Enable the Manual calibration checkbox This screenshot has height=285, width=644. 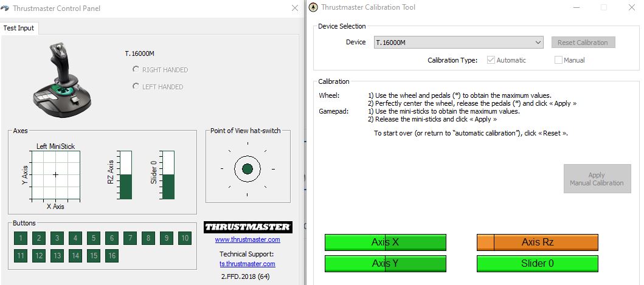click(558, 60)
